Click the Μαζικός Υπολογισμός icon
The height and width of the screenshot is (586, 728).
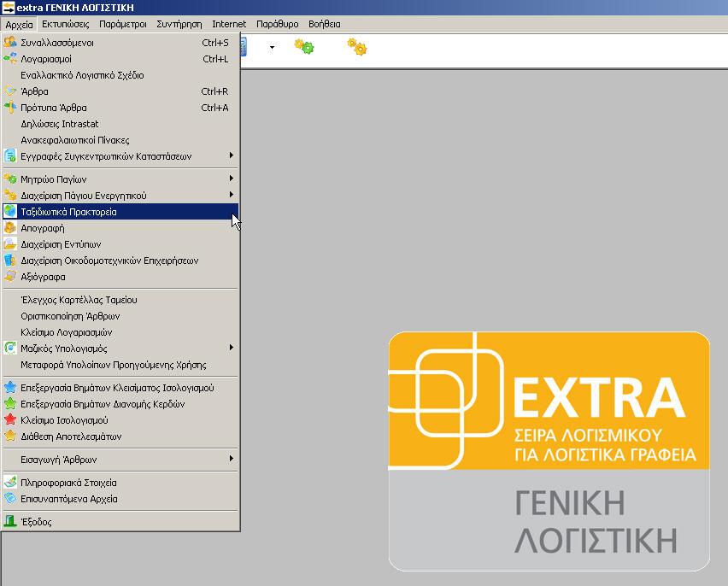10,348
